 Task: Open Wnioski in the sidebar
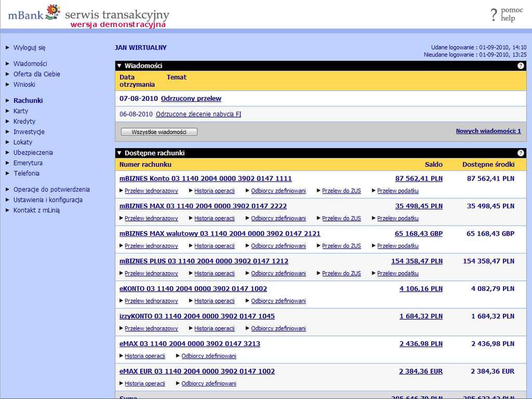tap(24, 85)
